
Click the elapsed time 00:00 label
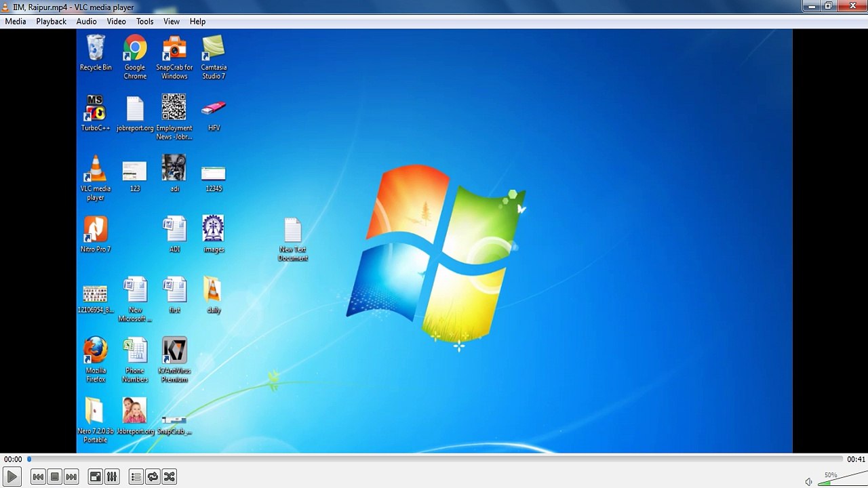point(13,460)
